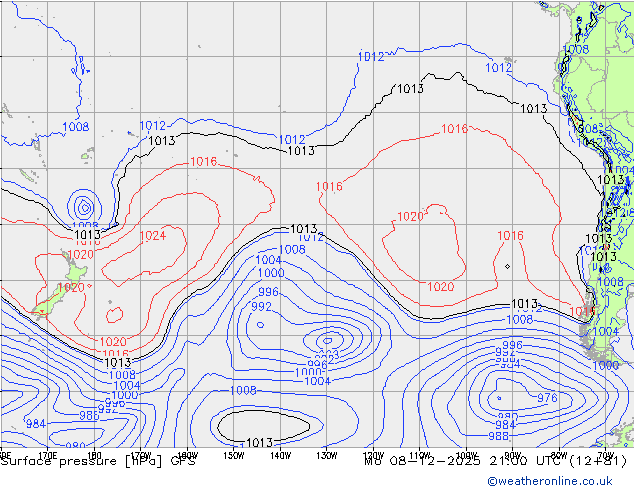Viewport: 634px width, 490px height.
Task: Click the 1020 label below the red 1020 ring
Action: pyautogui.click(x=441, y=287)
